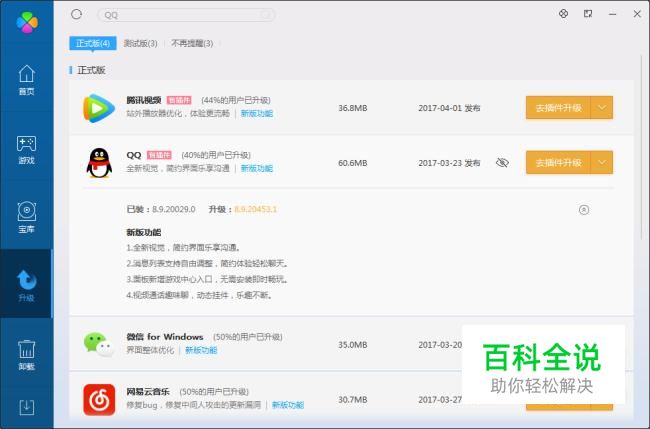
Task: View new features of Tencent Video
Action: click(x=257, y=113)
